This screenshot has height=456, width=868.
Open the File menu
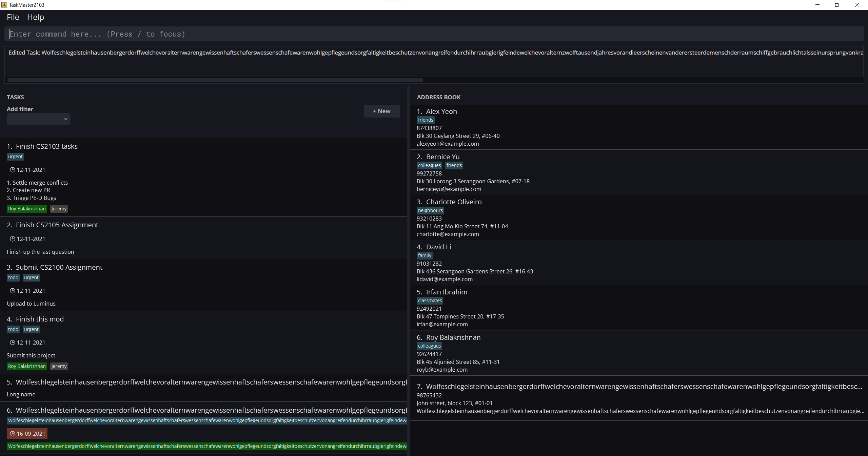13,17
